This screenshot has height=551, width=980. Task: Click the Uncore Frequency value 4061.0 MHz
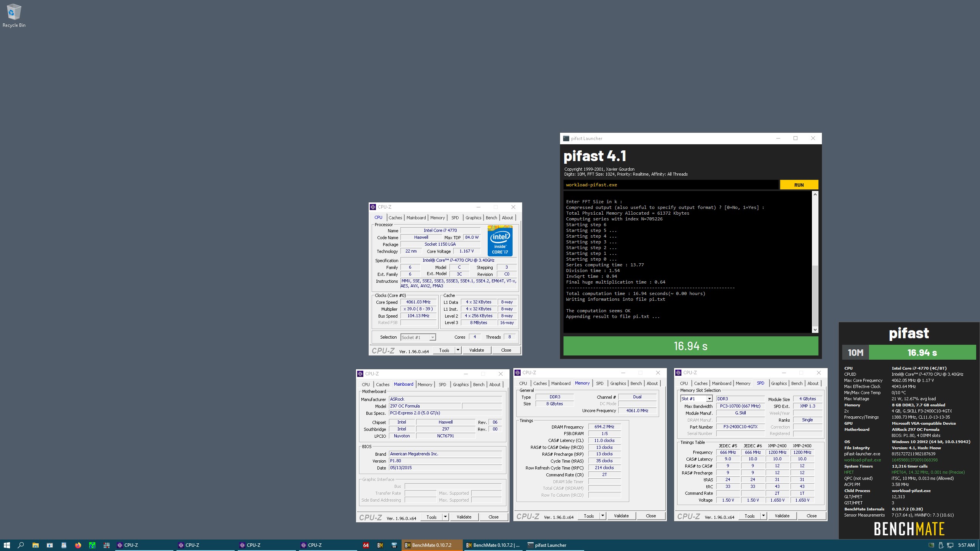tap(637, 411)
